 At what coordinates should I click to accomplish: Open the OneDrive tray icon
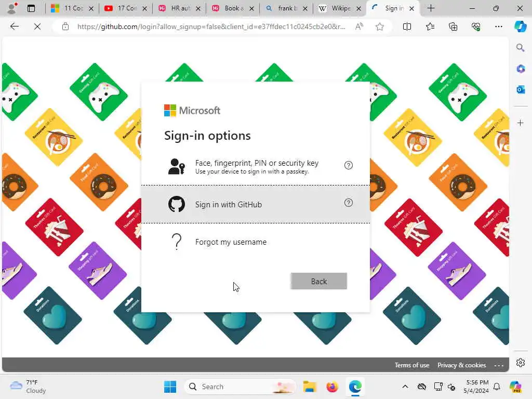coord(422,387)
